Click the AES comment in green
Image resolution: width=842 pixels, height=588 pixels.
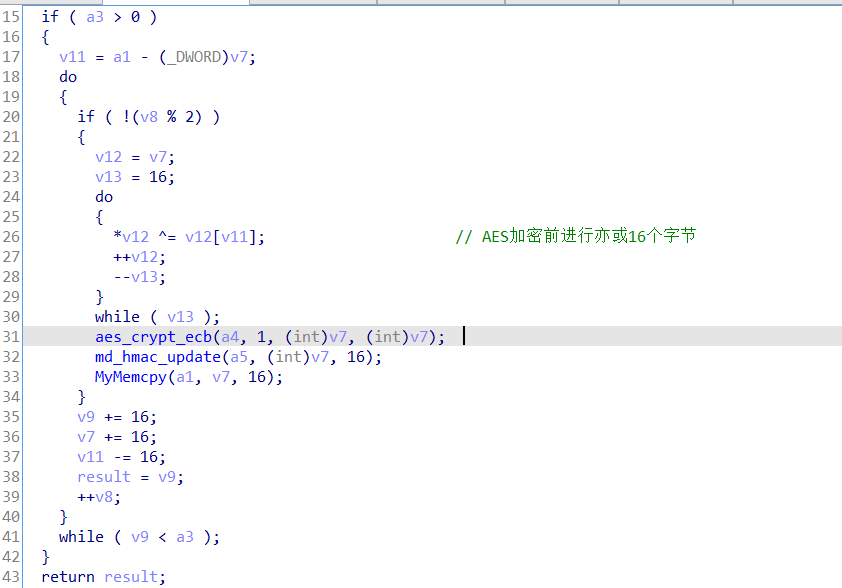(x=576, y=236)
